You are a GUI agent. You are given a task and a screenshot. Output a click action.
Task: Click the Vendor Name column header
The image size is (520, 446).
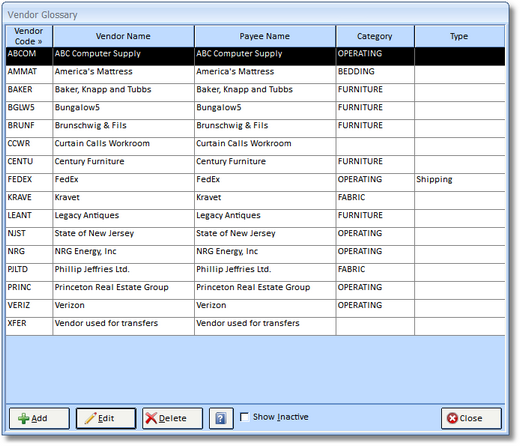tap(123, 36)
